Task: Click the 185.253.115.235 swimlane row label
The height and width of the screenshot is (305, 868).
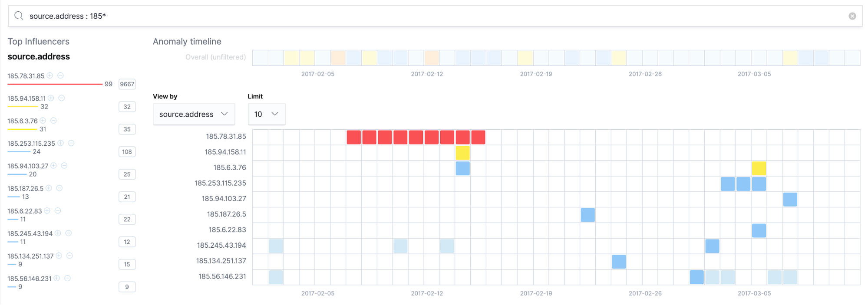Action: pyautogui.click(x=220, y=184)
